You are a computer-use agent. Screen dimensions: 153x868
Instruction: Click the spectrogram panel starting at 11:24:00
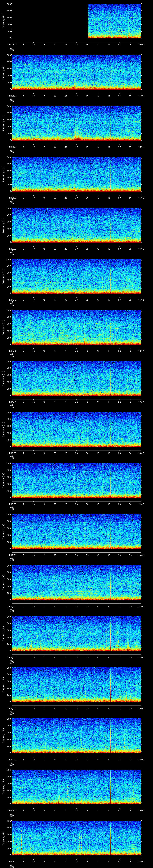coord(76,787)
